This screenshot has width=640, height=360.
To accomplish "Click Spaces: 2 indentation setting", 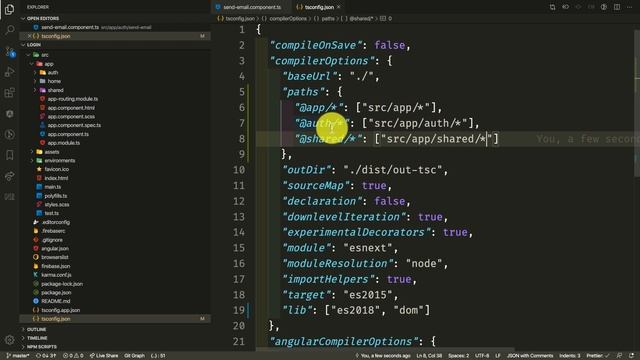I will tap(458, 356).
